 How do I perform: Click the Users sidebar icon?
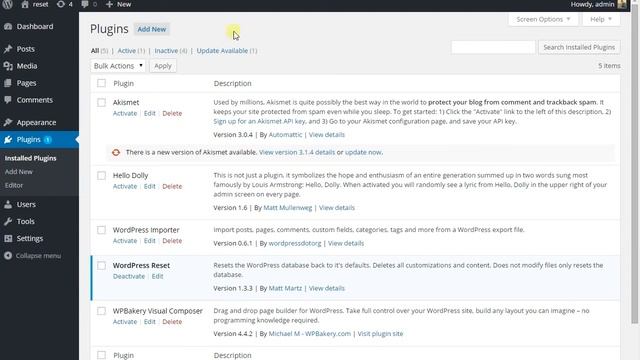(x=8, y=204)
